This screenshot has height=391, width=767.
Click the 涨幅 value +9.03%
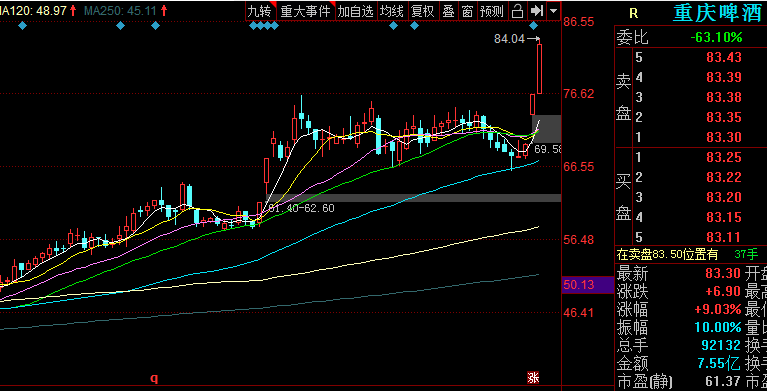tap(718, 309)
